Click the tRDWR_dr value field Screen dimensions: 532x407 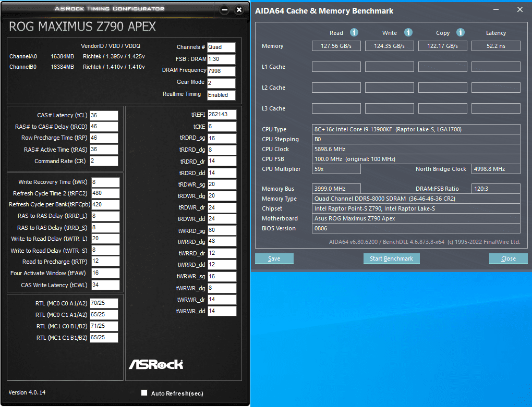(x=222, y=208)
